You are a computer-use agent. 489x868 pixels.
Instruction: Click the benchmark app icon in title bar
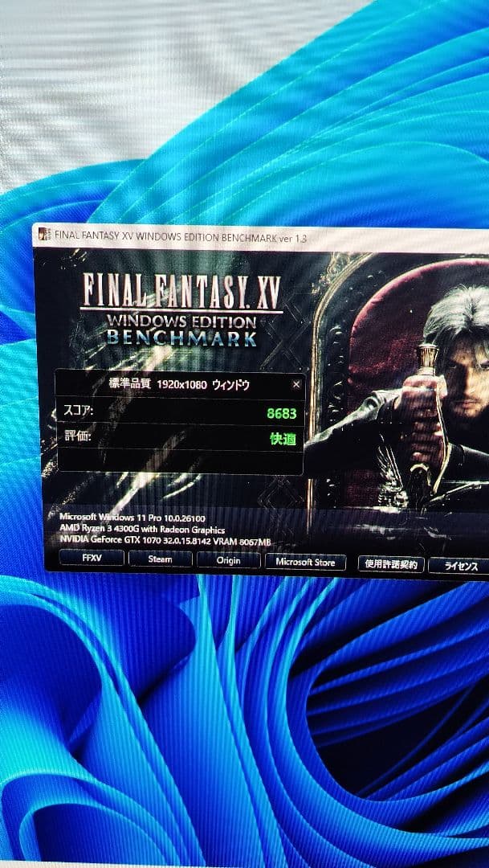tap(44, 234)
